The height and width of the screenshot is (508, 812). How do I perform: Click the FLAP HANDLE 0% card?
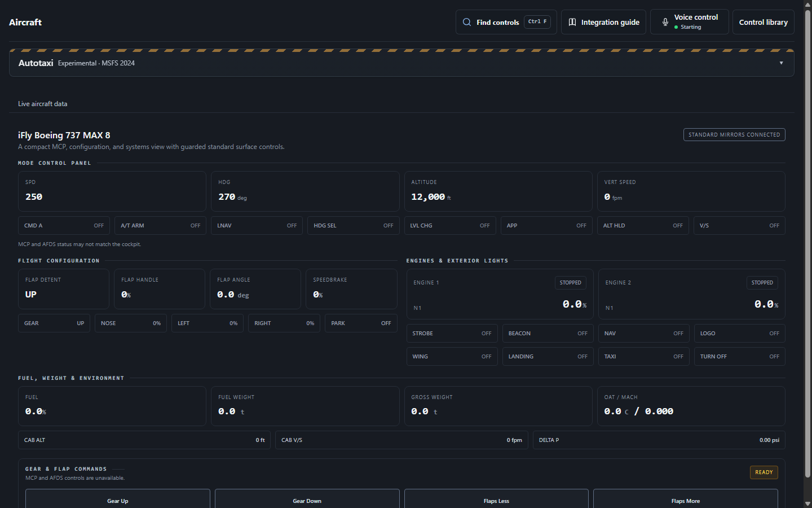tap(160, 289)
